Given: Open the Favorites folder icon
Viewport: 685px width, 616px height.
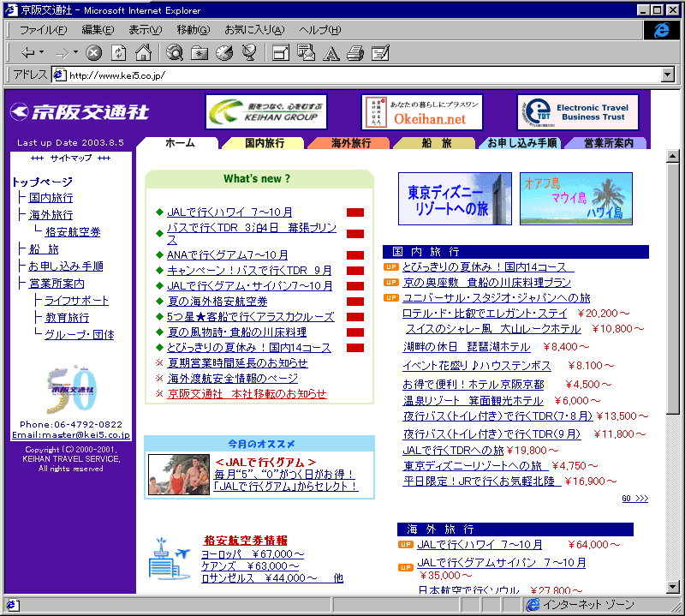Looking at the screenshot, I should (x=200, y=53).
